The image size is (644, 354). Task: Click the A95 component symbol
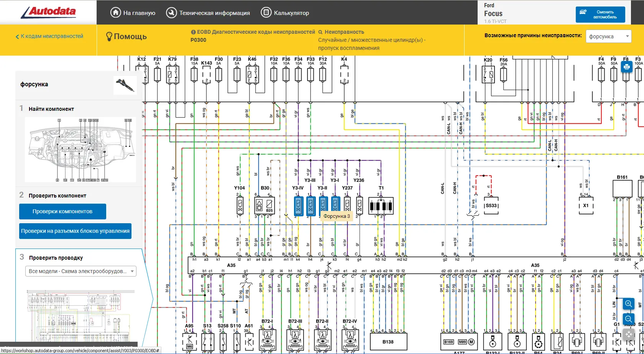[x=189, y=341]
